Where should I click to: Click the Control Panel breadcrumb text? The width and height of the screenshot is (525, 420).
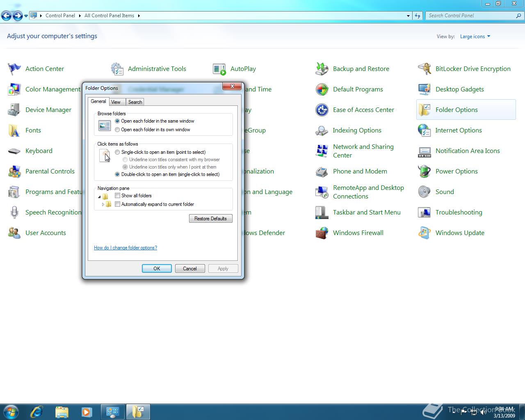tap(60, 16)
